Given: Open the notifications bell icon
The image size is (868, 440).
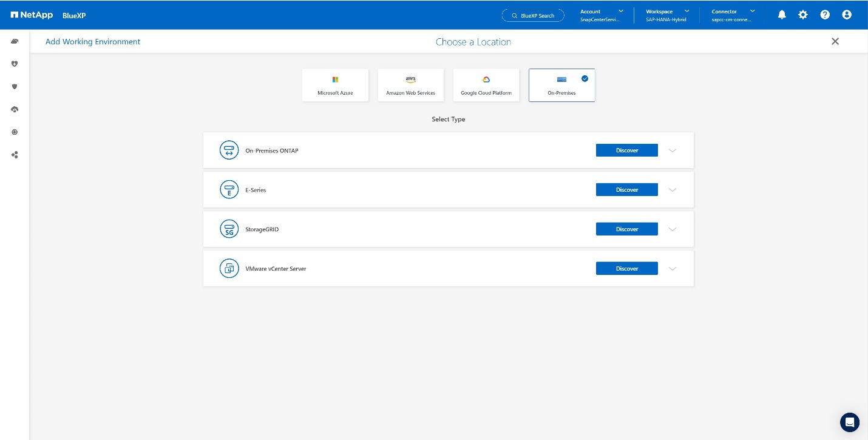Looking at the screenshot, I should (782, 15).
